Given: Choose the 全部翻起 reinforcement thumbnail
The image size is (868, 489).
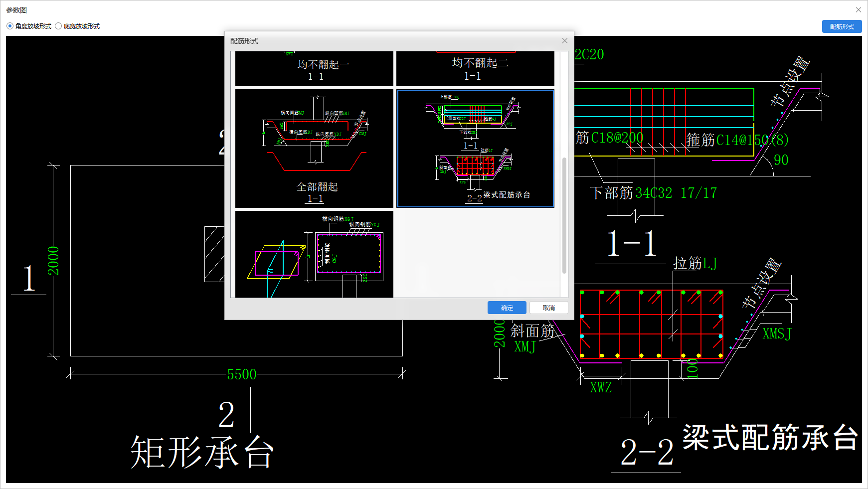Looking at the screenshot, I should coord(314,149).
